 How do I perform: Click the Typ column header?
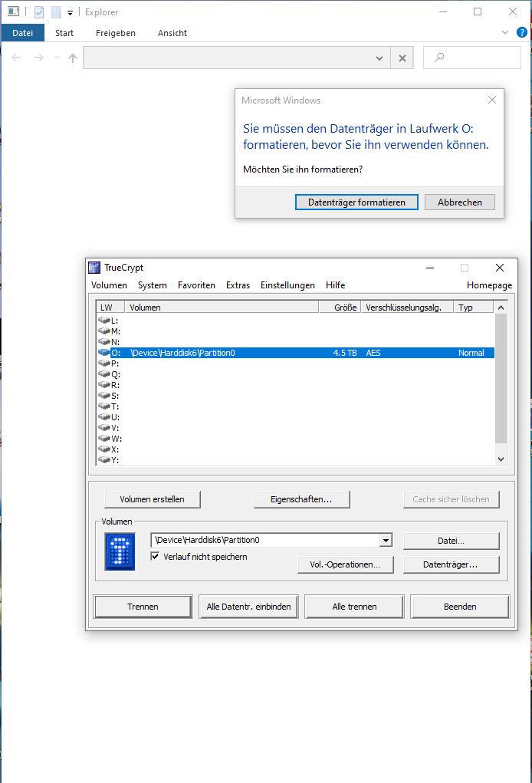click(x=473, y=307)
